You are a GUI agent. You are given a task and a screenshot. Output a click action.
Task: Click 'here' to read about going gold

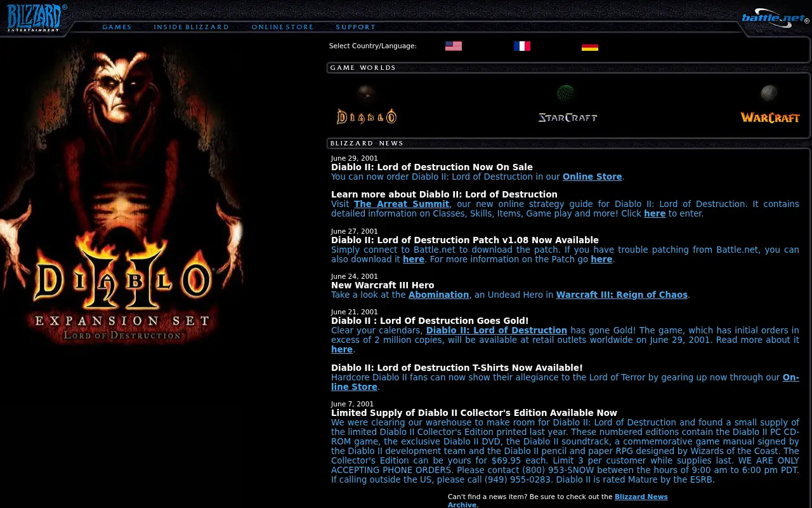342,350
